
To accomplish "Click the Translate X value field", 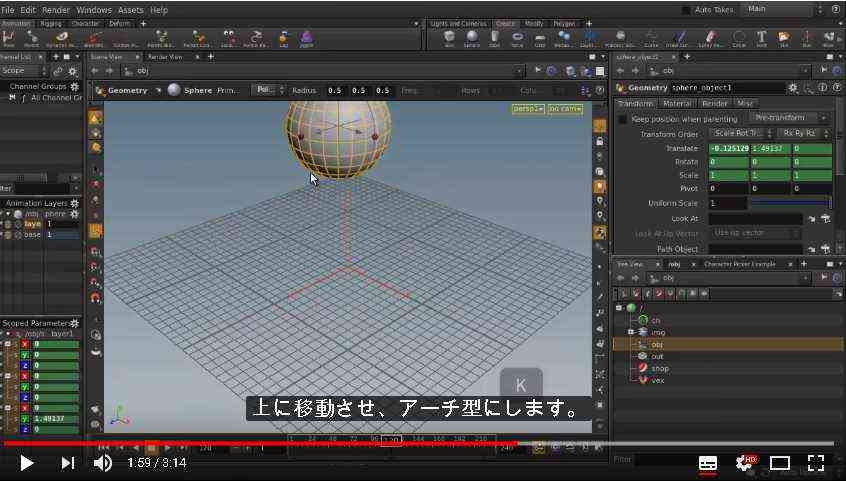I will pos(728,148).
